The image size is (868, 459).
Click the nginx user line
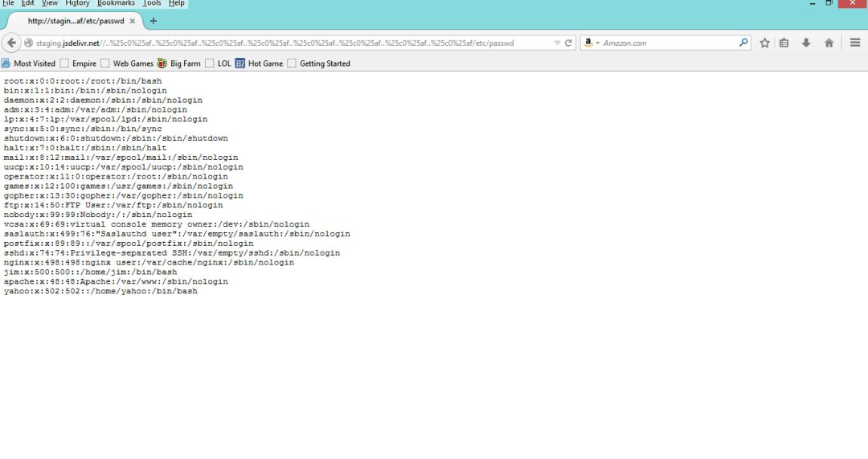point(149,262)
